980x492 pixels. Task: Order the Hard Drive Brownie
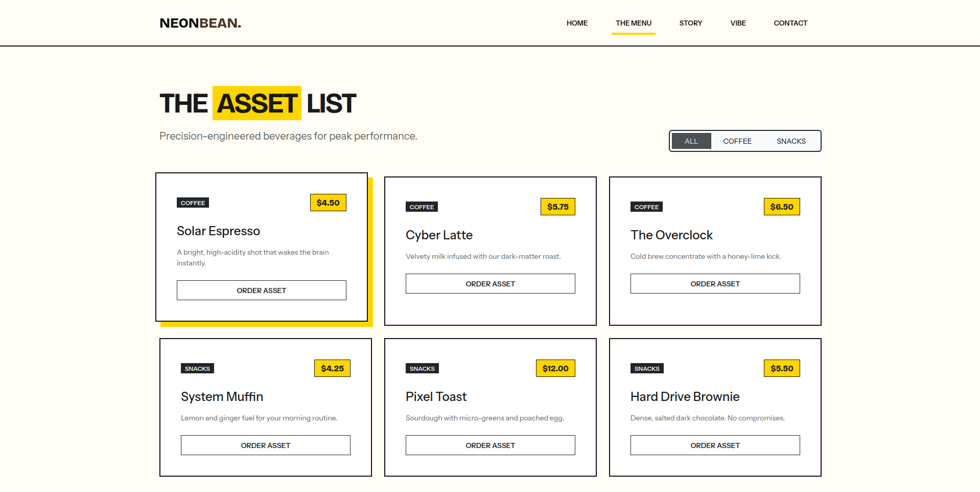point(715,445)
